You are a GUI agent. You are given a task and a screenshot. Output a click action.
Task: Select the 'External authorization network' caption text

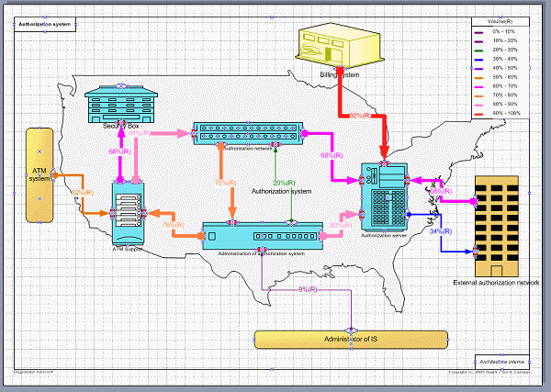pos(496,283)
